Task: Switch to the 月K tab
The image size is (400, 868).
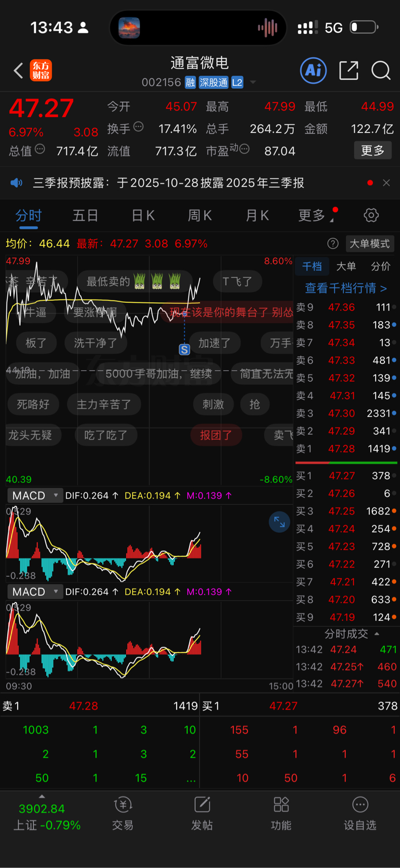Action: 257,215
